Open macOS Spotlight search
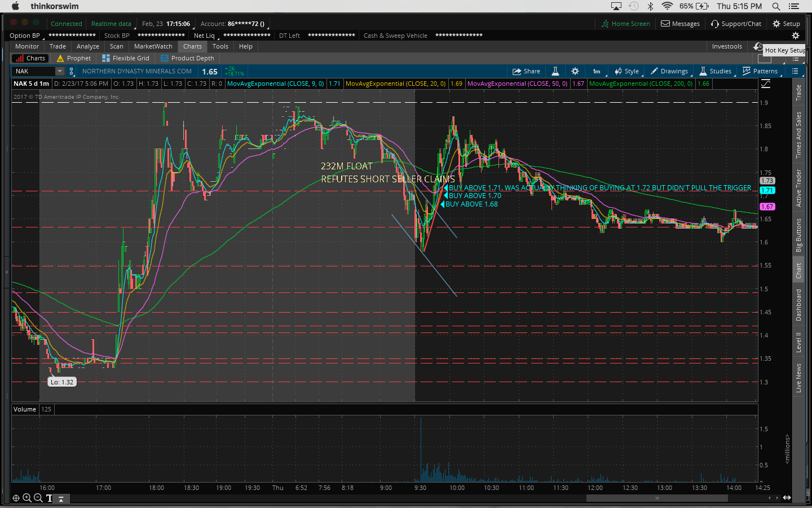This screenshot has height=508, width=812. coord(776,6)
